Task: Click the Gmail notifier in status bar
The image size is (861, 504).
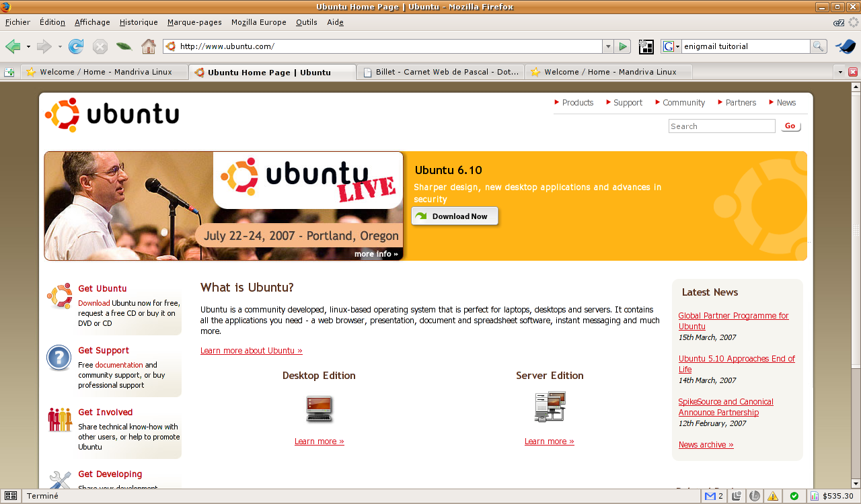Action: click(x=713, y=496)
